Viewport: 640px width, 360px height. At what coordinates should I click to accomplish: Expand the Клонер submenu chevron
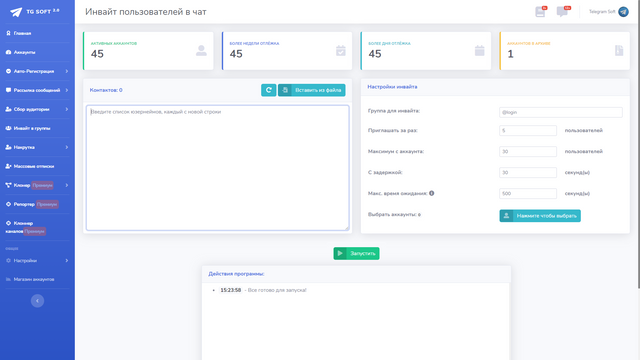(x=67, y=185)
